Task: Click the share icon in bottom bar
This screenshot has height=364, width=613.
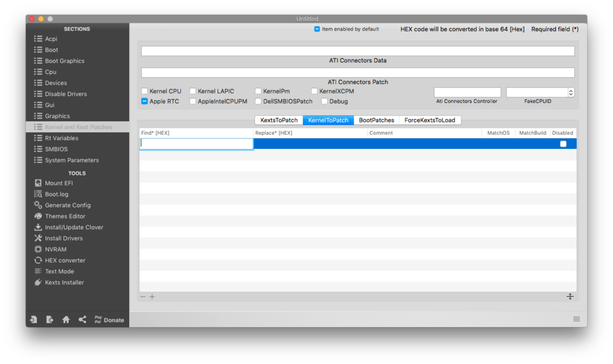Action: point(82,320)
